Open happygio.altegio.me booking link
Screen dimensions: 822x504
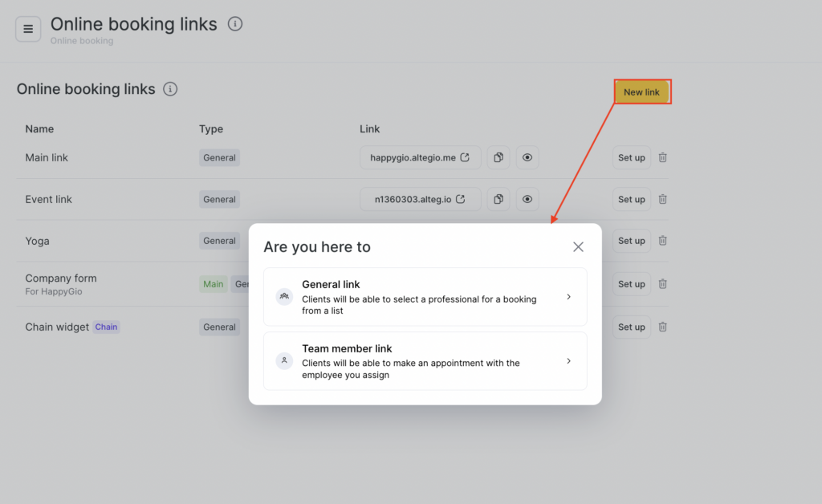420,158
